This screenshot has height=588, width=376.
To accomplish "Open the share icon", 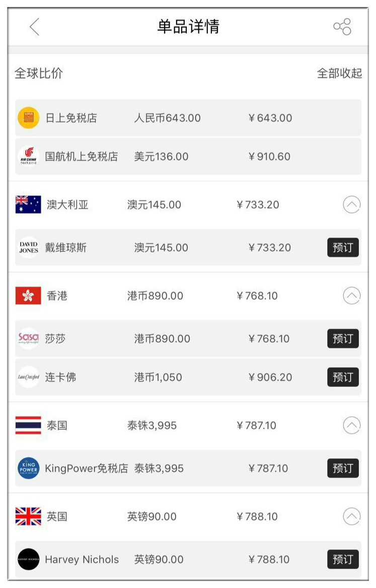I will coord(342,27).
